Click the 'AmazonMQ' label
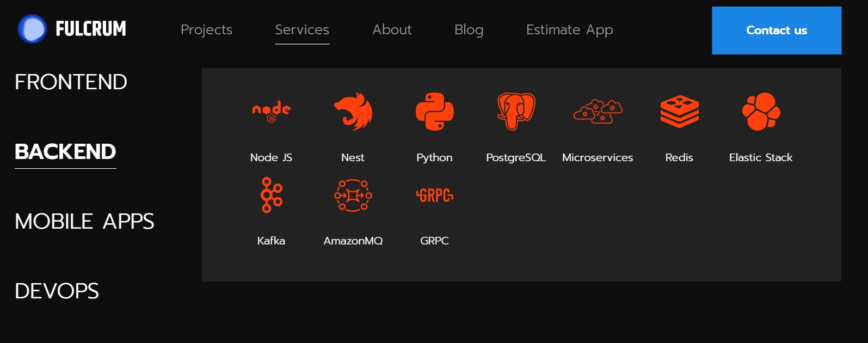Screen dimensions: 868x343 coord(353,241)
